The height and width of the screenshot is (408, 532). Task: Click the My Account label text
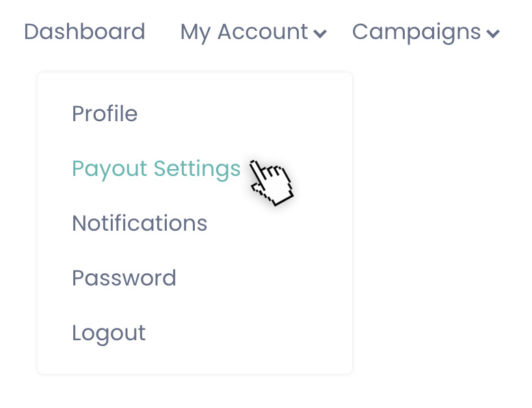coord(244,33)
